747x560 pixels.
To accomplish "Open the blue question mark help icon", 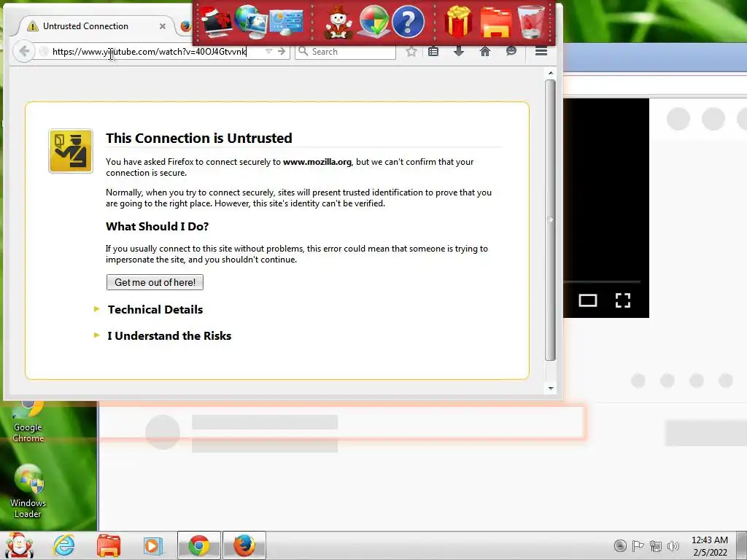I will click(x=408, y=22).
